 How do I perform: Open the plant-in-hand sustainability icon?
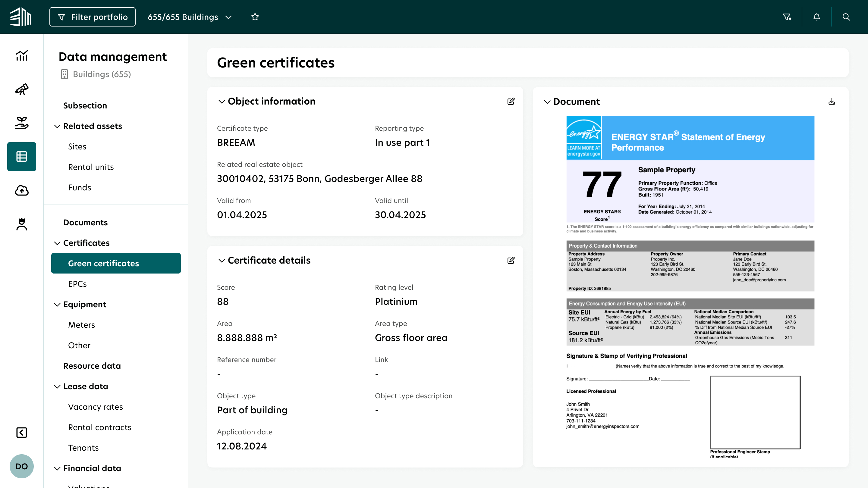22,123
